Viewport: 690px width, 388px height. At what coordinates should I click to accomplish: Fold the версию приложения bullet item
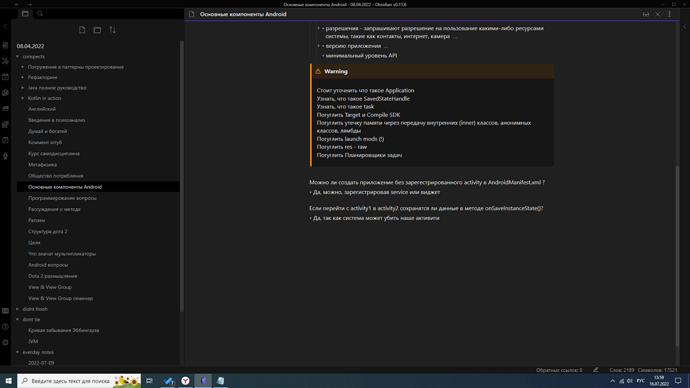(319, 46)
